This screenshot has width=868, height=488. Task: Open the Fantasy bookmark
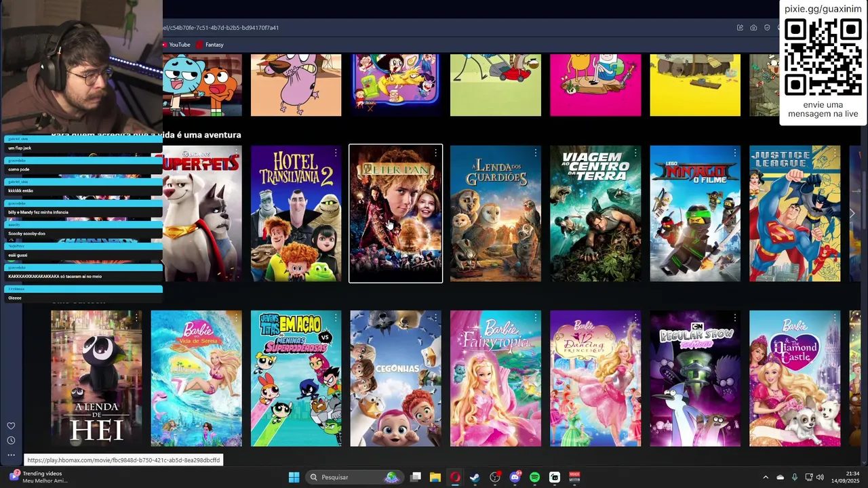click(x=210, y=45)
